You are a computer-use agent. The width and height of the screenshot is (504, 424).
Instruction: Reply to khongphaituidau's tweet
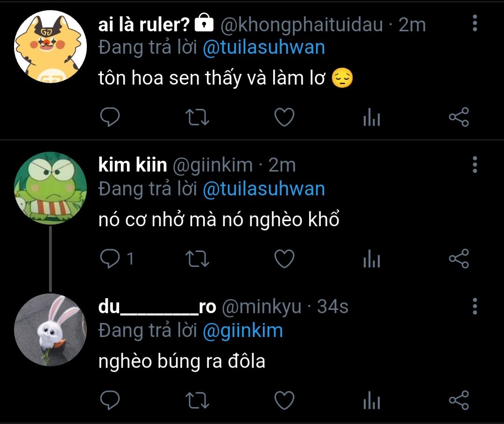(x=110, y=117)
